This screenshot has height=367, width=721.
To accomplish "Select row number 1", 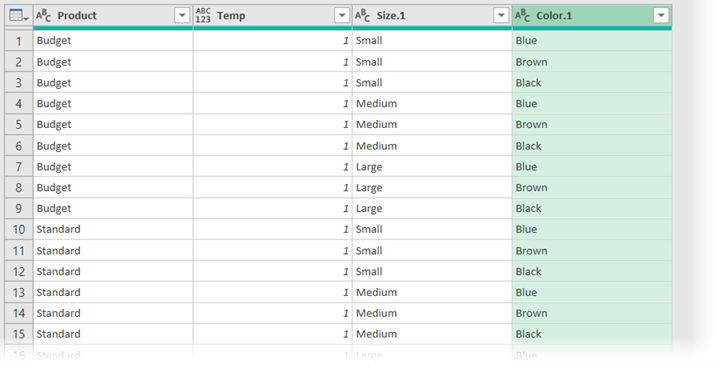I will point(19,41).
